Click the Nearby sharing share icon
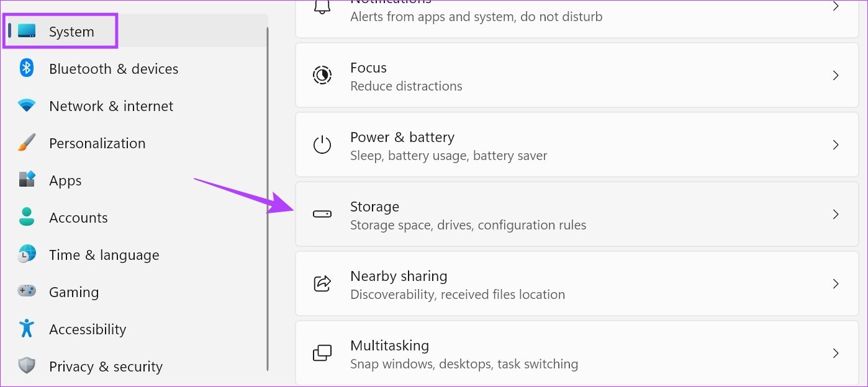This screenshot has width=868, height=387. pos(322,283)
